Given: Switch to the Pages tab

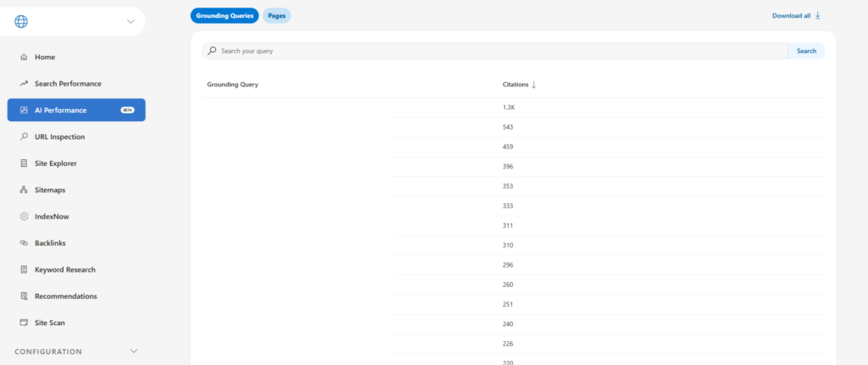Looking at the screenshot, I should [x=276, y=15].
